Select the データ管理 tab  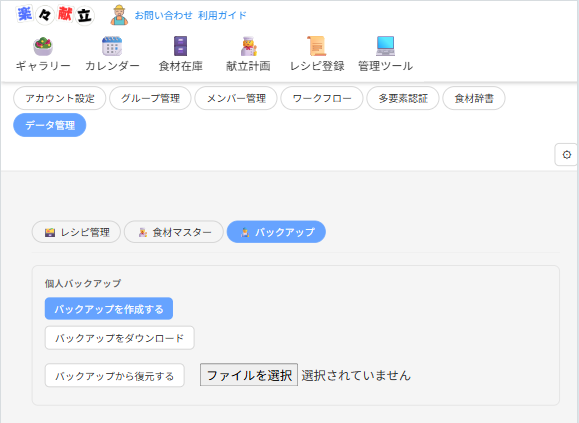tap(50, 125)
